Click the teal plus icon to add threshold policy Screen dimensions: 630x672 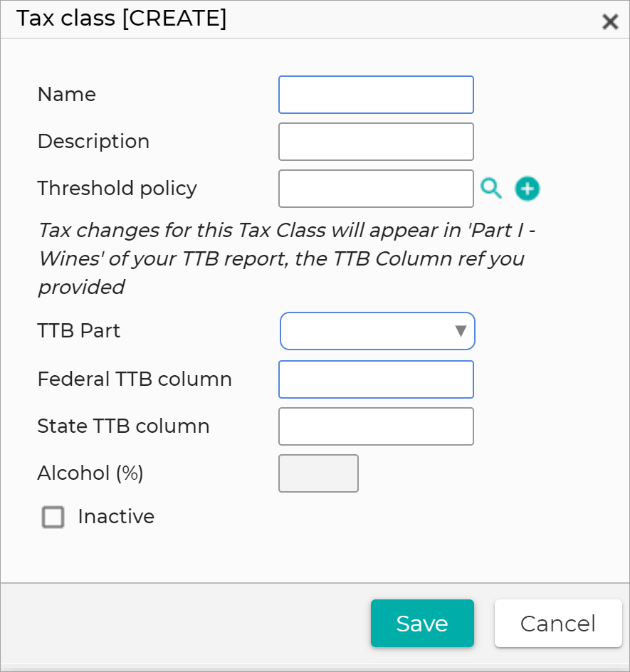pyautogui.click(x=527, y=189)
